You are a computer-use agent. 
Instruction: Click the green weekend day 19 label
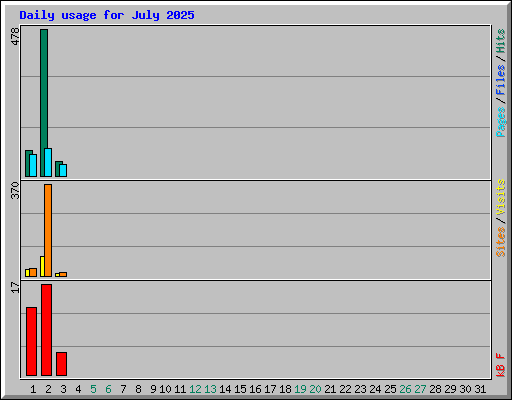(x=300, y=389)
